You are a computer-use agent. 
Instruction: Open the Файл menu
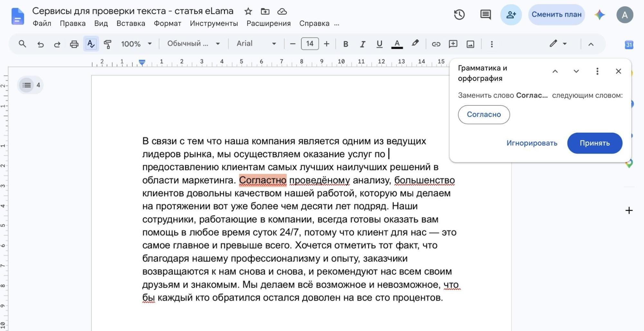point(42,23)
